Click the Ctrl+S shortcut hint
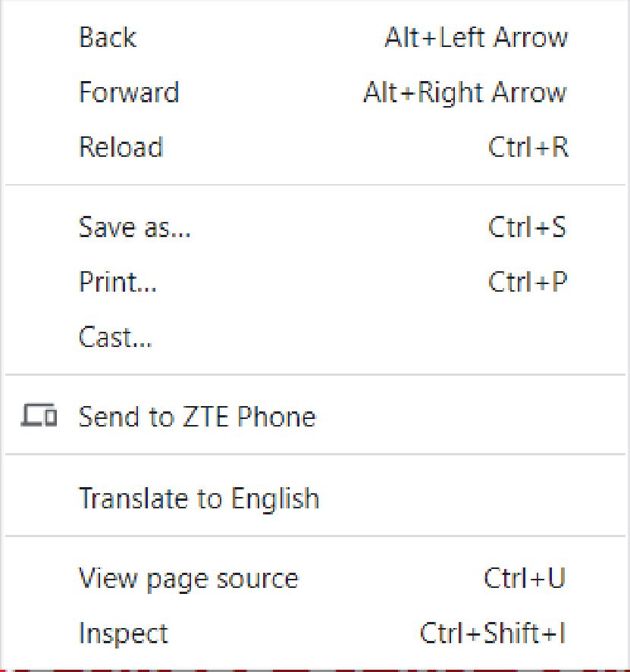This screenshot has height=672, width=630. pos(527,227)
